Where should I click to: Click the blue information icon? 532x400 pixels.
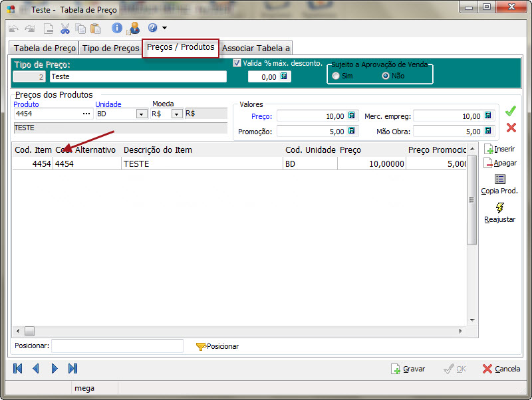[117, 28]
